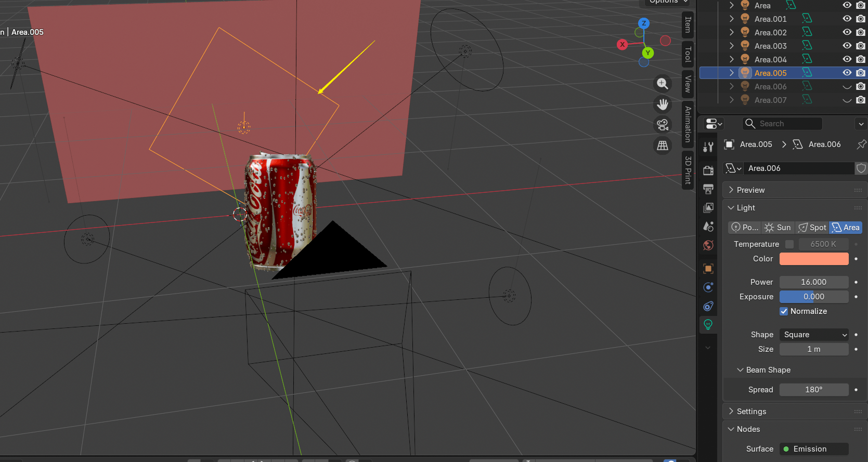This screenshot has width=868, height=462.
Task: Open the View Layer properties tab
Action: [x=708, y=208]
